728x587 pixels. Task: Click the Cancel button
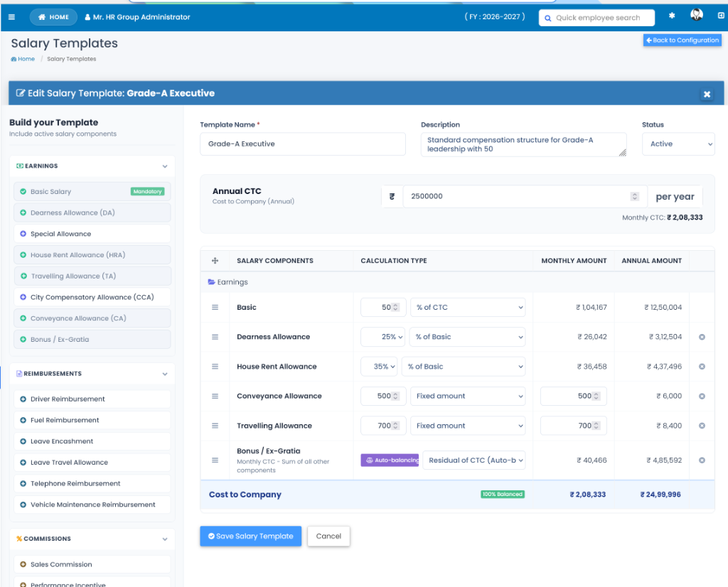pyautogui.click(x=328, y=536)
